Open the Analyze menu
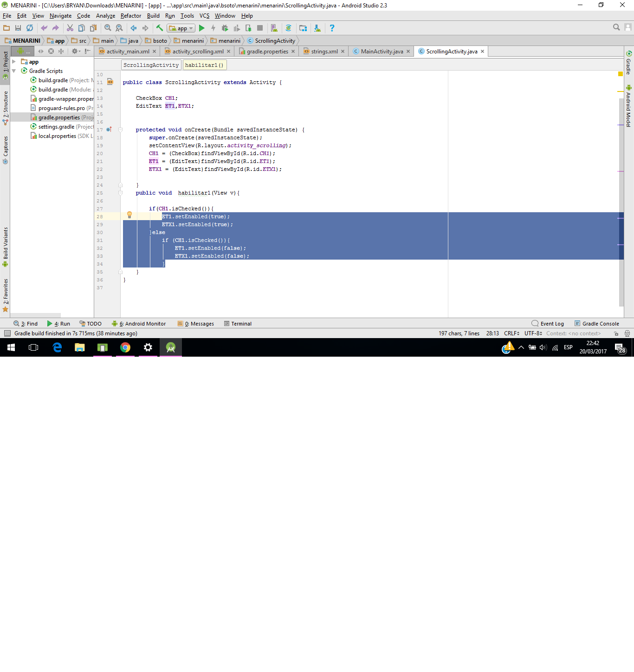The height and width of the screenshot is (672, 634). point(105,16)
